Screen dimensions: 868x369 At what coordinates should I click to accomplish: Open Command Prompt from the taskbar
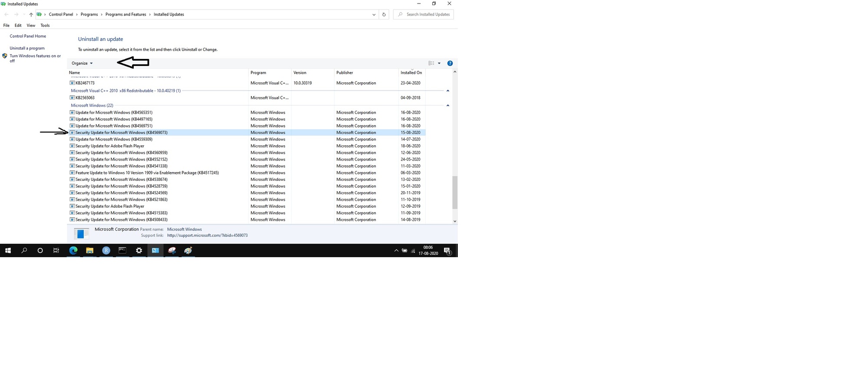(122, 250)
